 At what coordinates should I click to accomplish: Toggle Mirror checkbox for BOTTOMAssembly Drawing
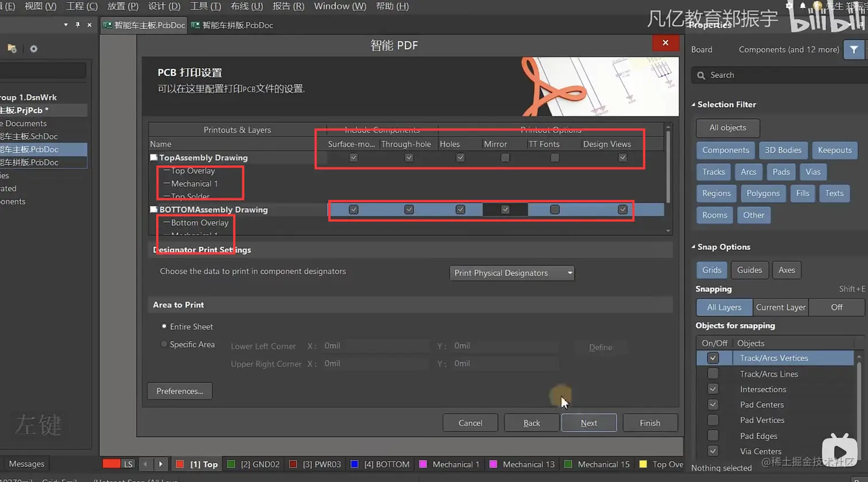(x=505, y=210)
